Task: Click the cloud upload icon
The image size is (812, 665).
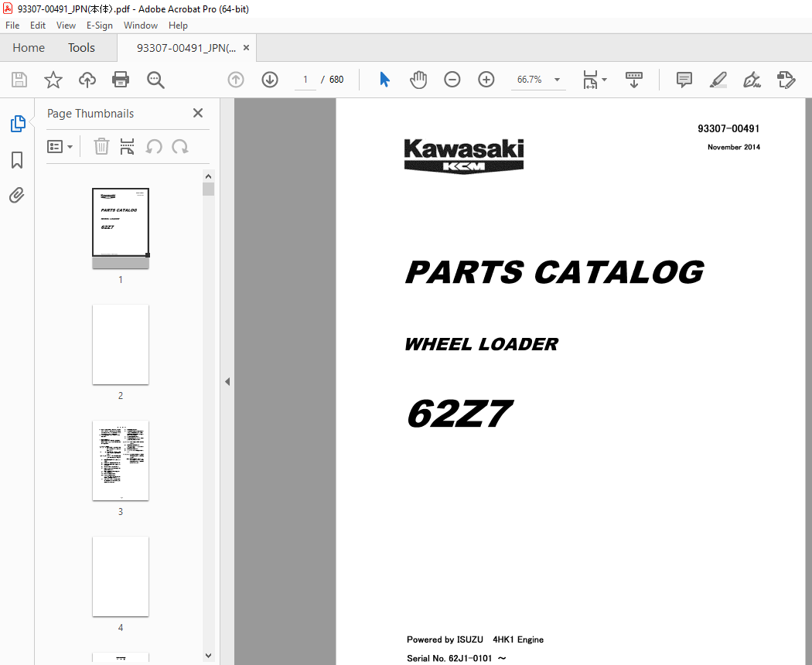Action: [87, 80]
